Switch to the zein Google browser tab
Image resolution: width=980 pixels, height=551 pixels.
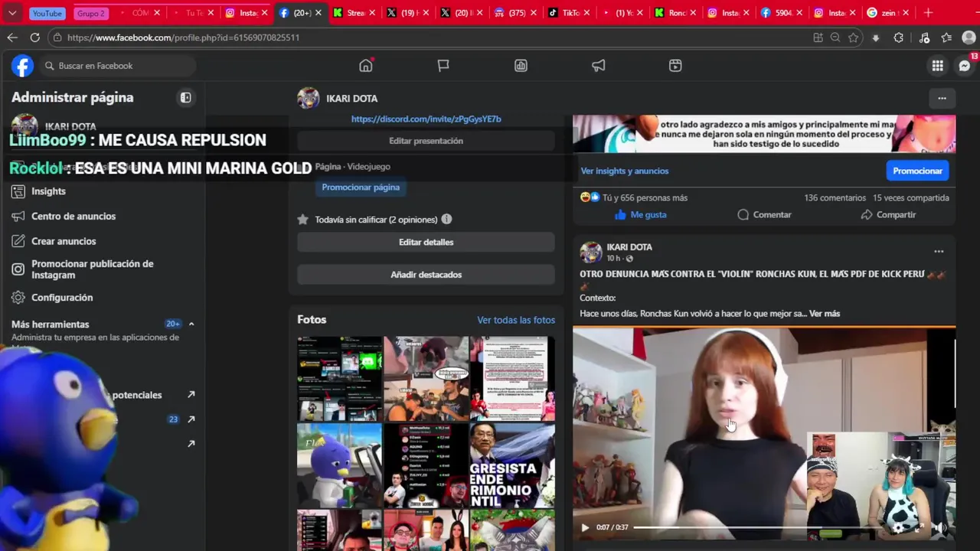pos(888,13)
